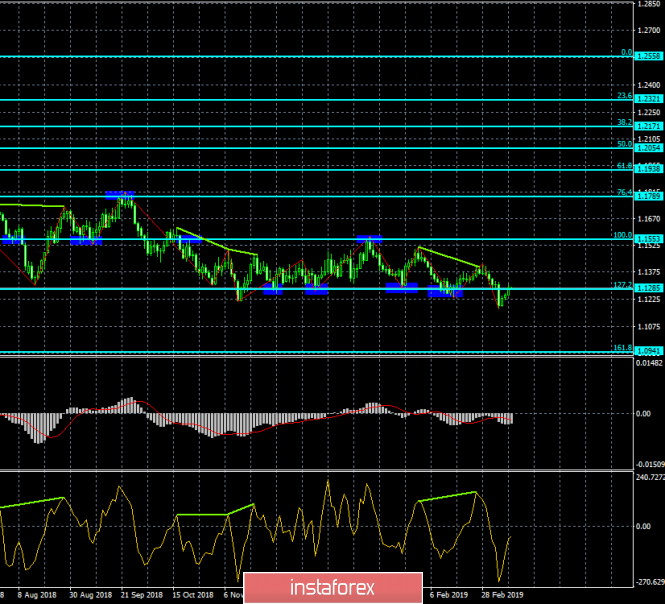The height and width of the screenshot is (604, 665).
Task: Select the 1.2321 price level tag
Action: (649, 99)
